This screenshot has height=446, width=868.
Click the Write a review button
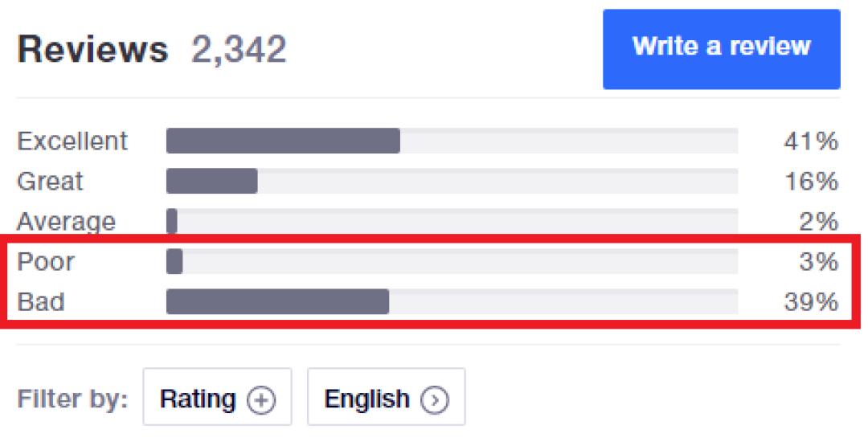click(x=721, y=48)
